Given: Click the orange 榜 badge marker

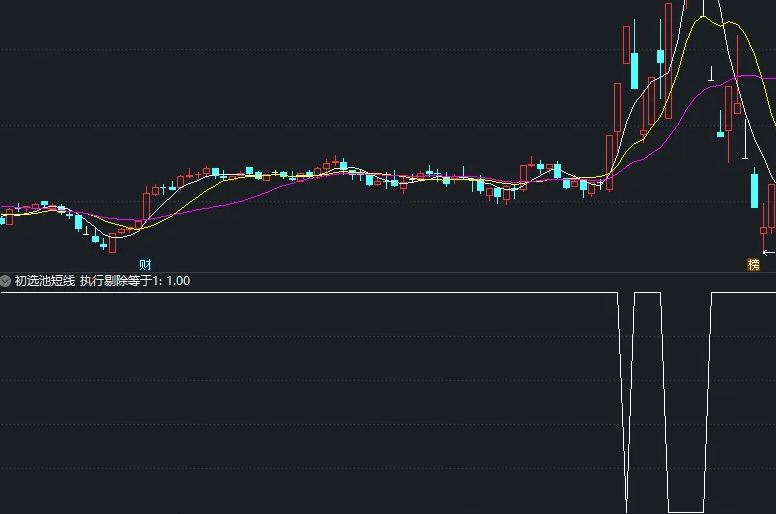Looking at the screenshot, I should 753,265.
